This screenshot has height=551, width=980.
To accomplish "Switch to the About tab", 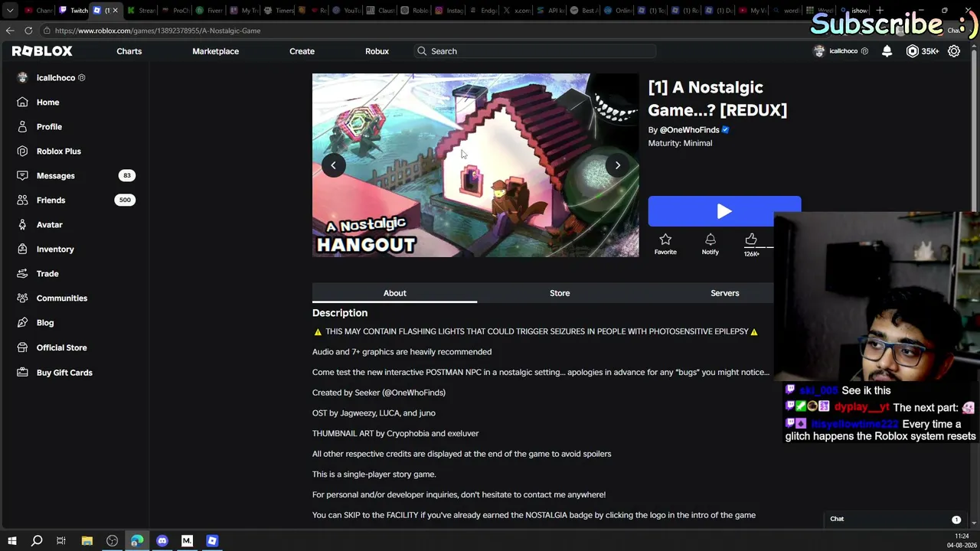I will [x=394, y=293].
